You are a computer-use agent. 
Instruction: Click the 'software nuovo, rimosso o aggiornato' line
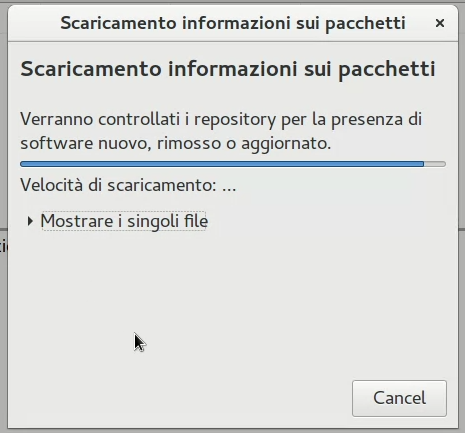point(175,143)
